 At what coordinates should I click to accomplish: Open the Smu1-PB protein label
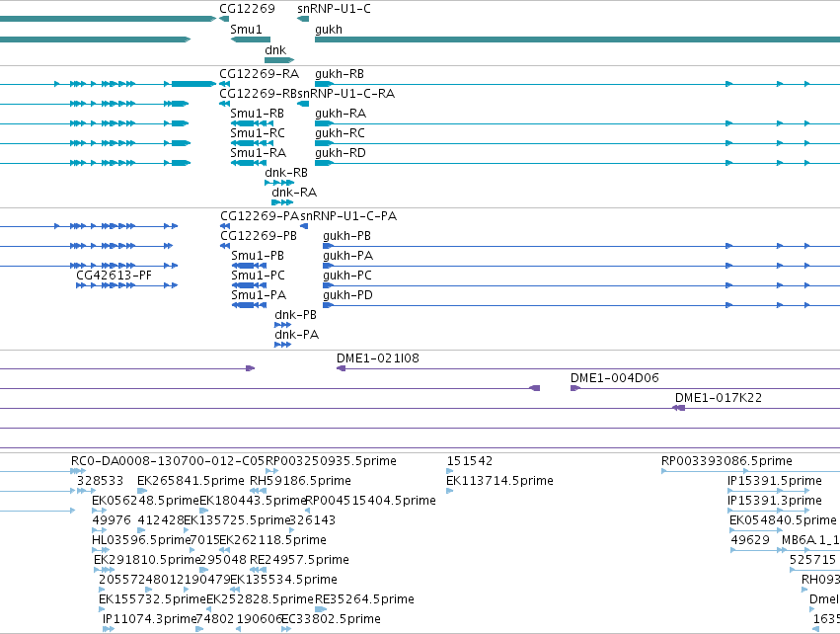(x=258, y=256)
